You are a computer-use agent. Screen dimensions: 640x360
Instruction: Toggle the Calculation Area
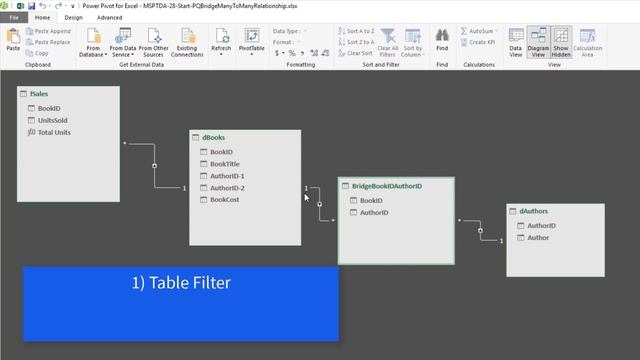[587, 42]
